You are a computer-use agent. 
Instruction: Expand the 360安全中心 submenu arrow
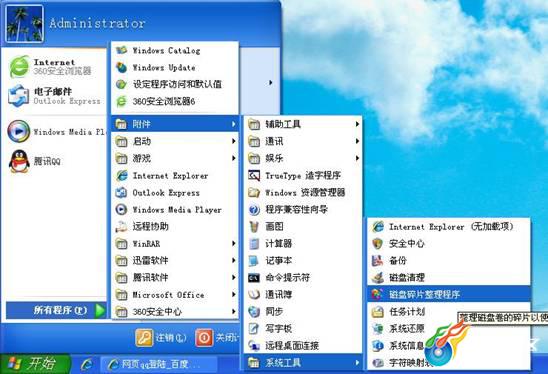point(233,311)
